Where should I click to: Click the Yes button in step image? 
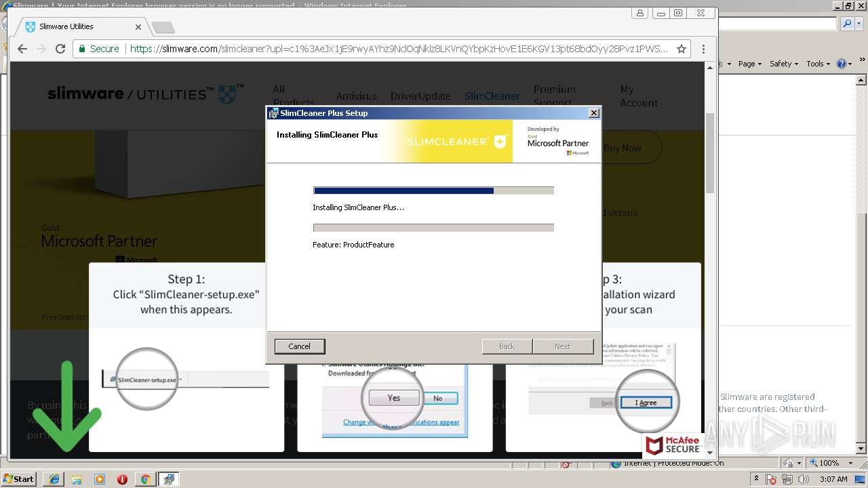394,398
